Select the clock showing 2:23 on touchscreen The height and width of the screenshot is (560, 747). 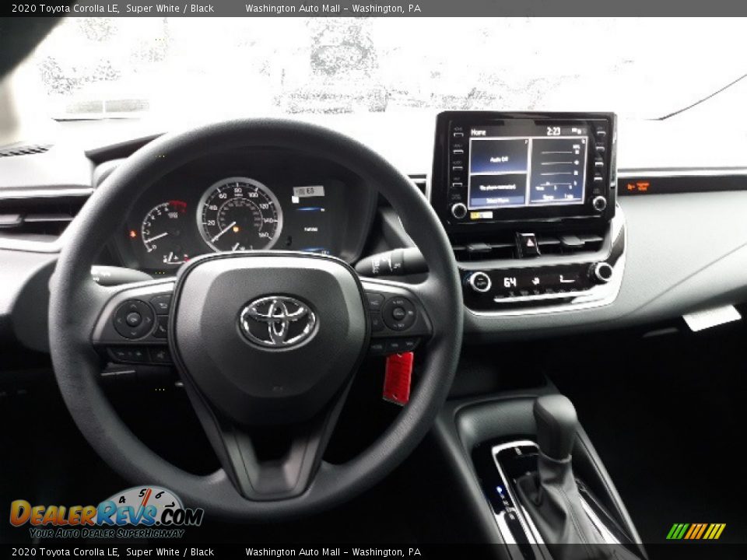point(553,131)
